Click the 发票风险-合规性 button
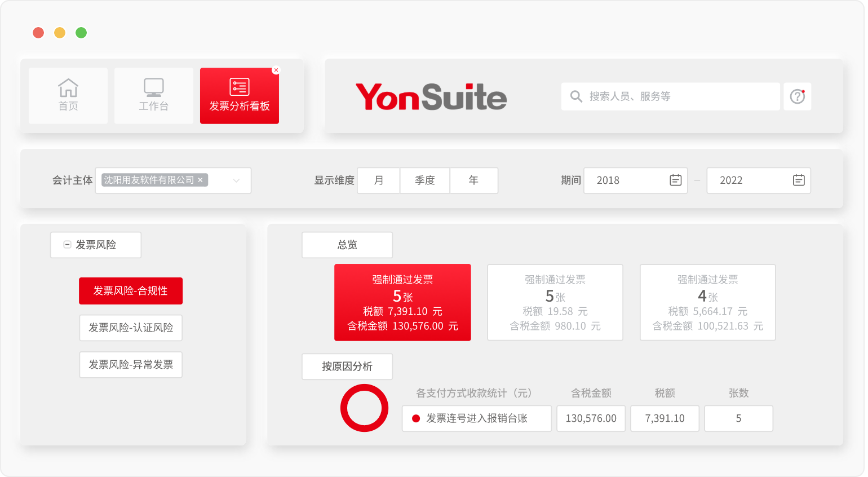The image size is (868, 477). click(131, 291)
